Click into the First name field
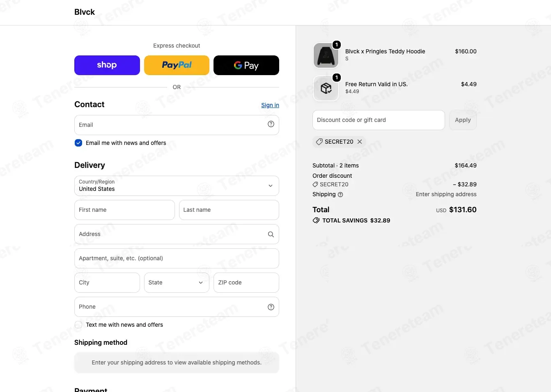551x392 pixels. coord(124,210)
